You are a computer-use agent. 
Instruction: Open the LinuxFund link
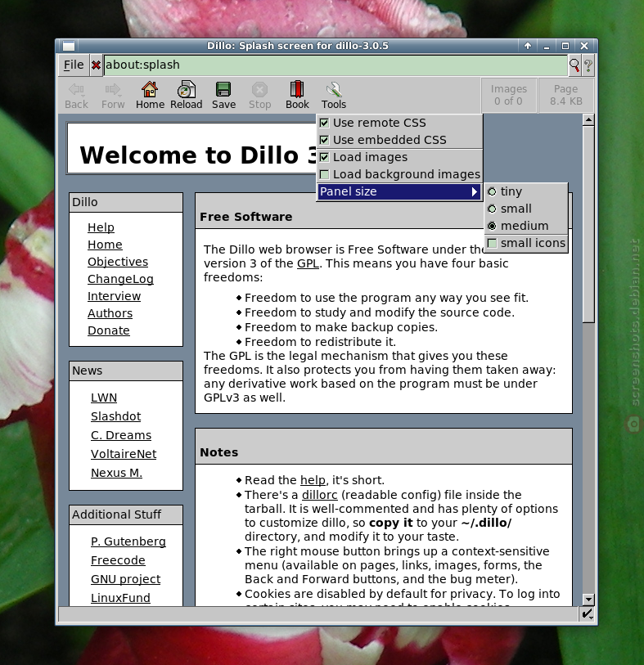click(x=120, y=598)
